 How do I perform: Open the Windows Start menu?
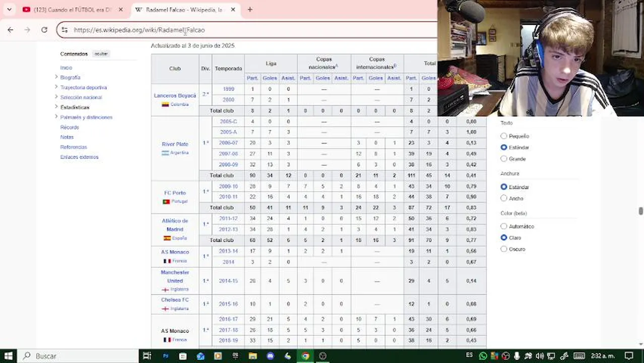click(9, 356)
